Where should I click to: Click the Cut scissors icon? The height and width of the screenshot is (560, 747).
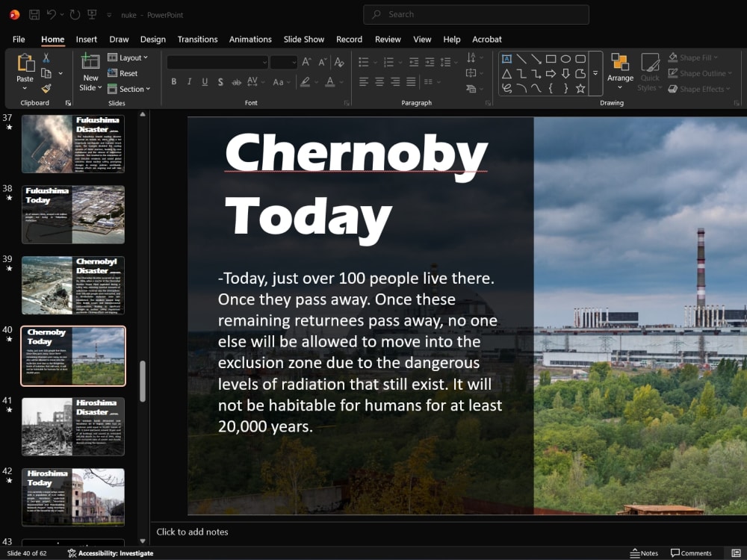pos(46,58)
